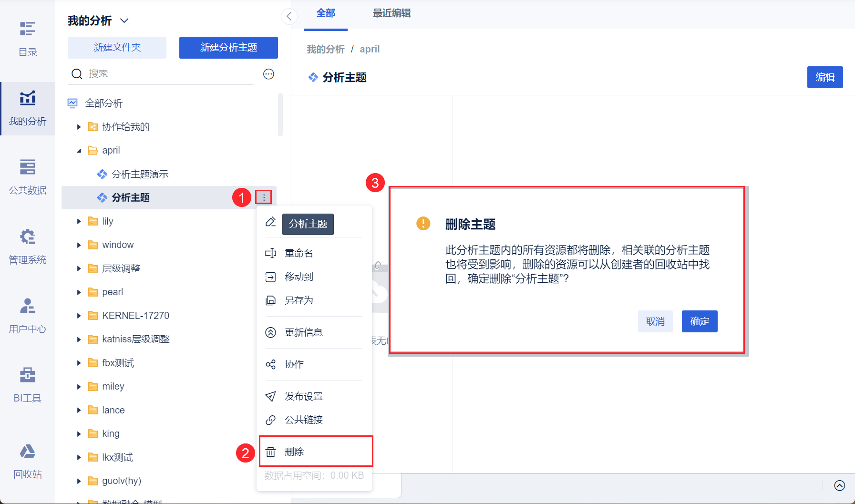Collapse the april folder arrow
The image size is (855, 504).
(x=79, y=151)
